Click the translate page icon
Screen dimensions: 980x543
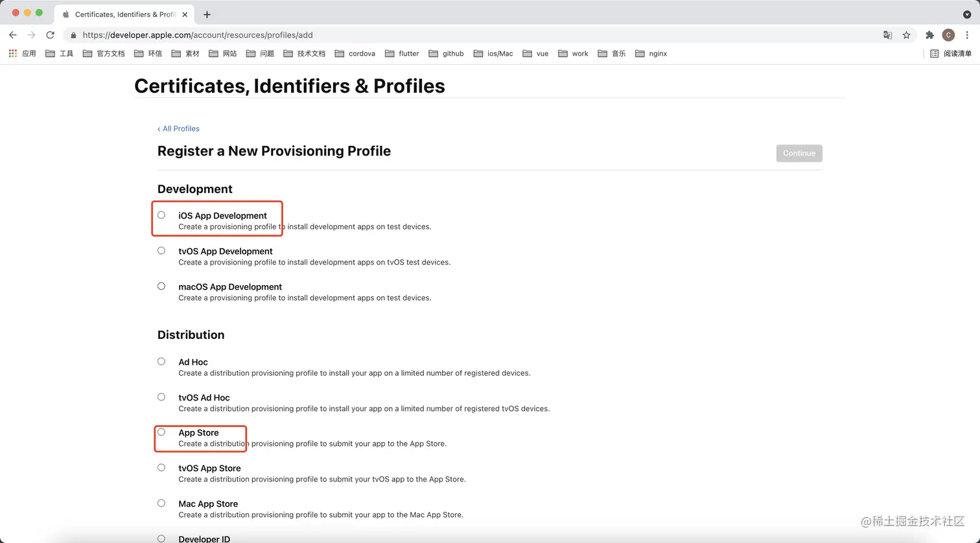click(888, 35)
